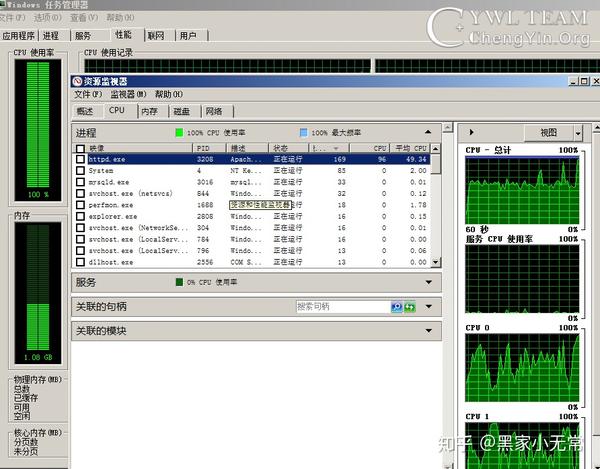The image size is (600, 469).
Task: Open 选项(O) menu in Task Manager
Action: tap(47, 18)
